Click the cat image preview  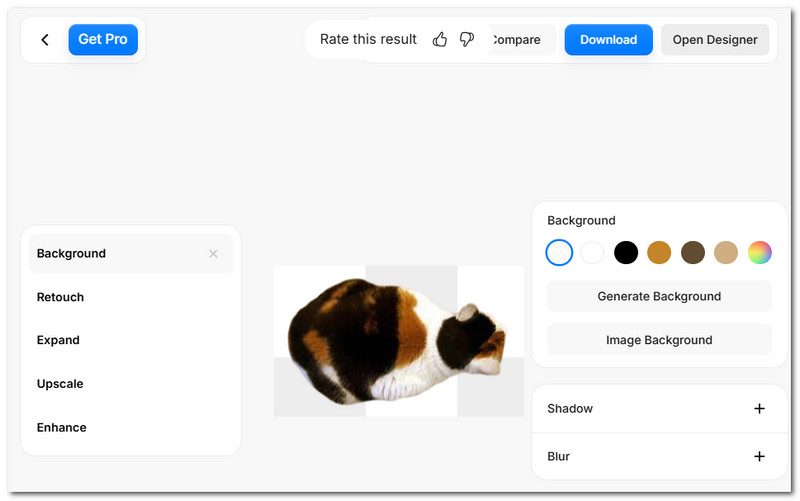coord(399,341)
